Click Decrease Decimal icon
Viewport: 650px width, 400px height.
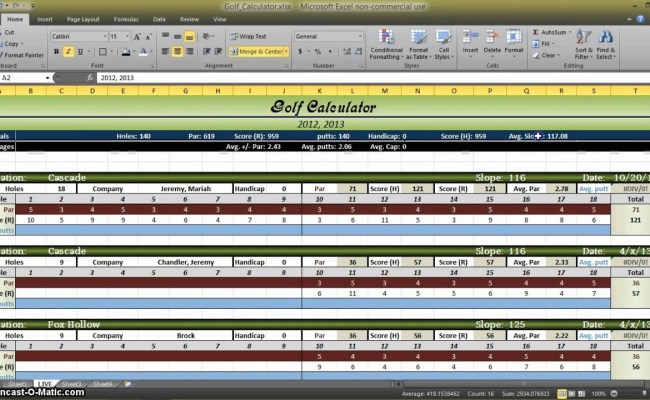[359, 51]
